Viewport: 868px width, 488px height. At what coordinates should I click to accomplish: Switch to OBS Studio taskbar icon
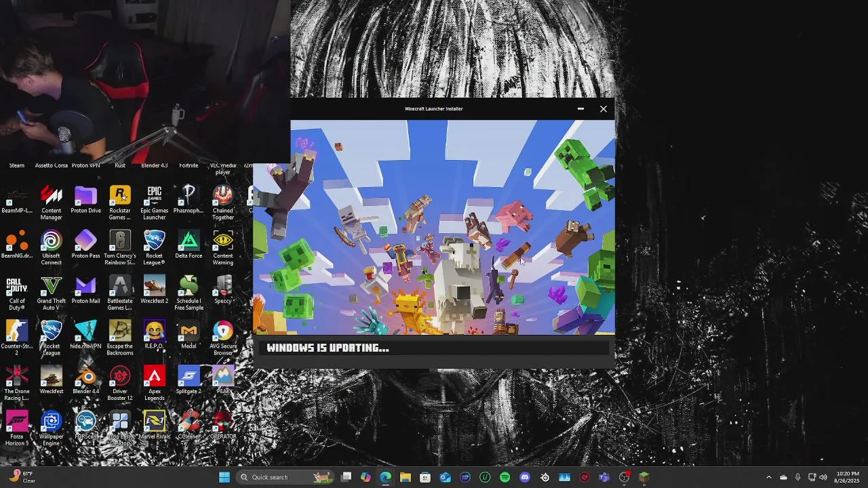624,477
